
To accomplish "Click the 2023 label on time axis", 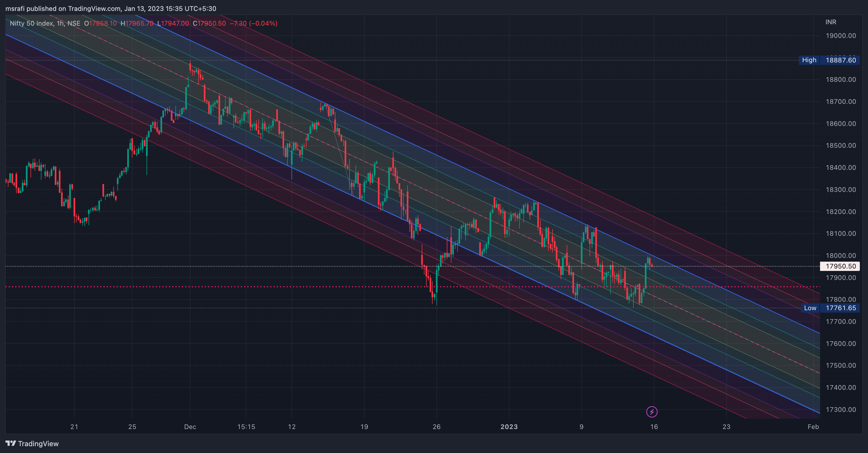I will pos(509,427).
